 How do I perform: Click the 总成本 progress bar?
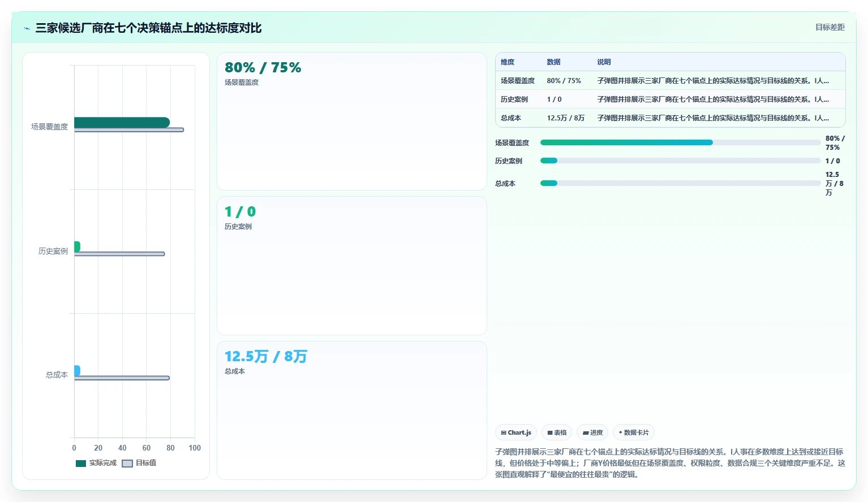[x=680, y=183]
